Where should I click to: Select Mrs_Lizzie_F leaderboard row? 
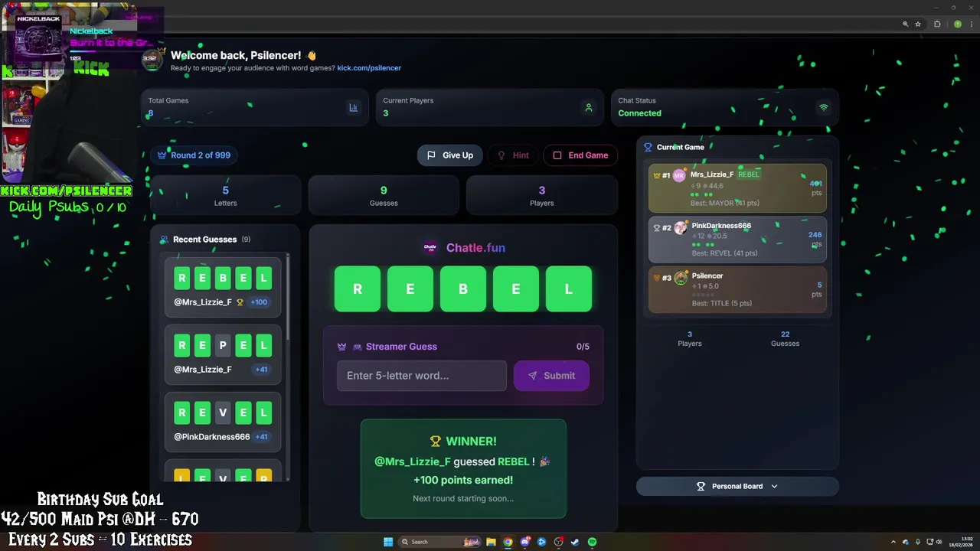coord(737,187)
